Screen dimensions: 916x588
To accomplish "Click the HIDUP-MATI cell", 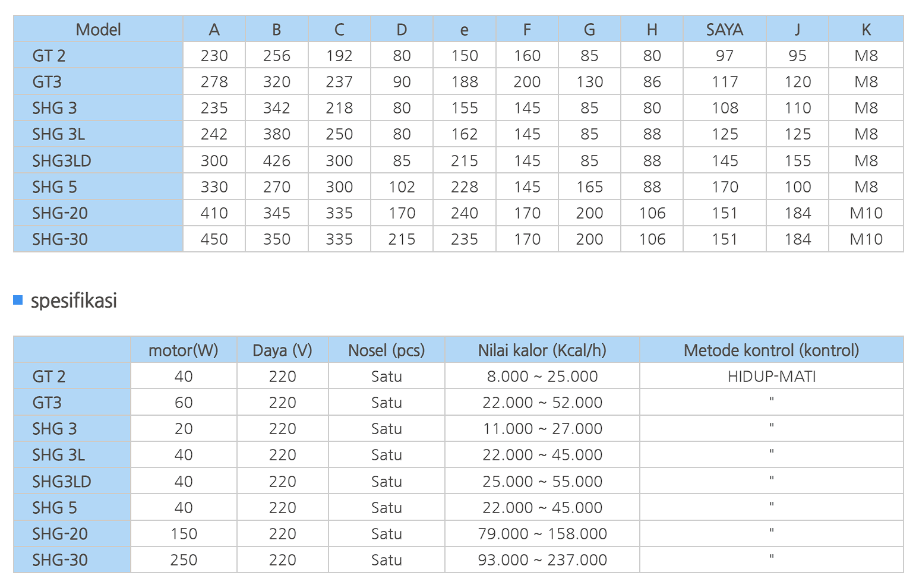I will 771,376.
